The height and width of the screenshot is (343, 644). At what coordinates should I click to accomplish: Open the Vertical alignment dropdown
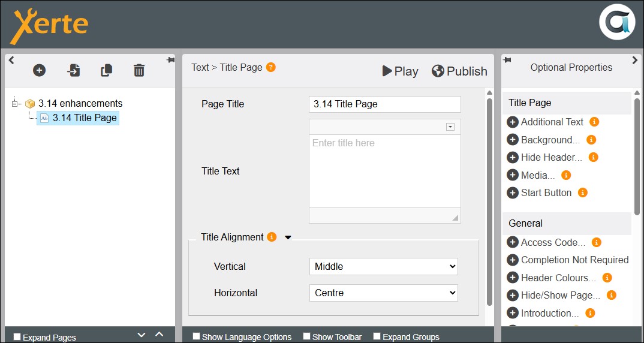[384, 267]
